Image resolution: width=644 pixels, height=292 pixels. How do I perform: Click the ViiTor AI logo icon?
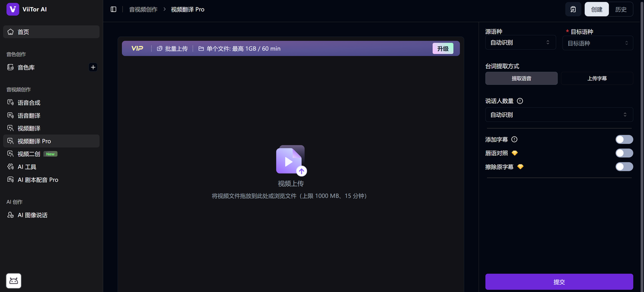[13, 10]
